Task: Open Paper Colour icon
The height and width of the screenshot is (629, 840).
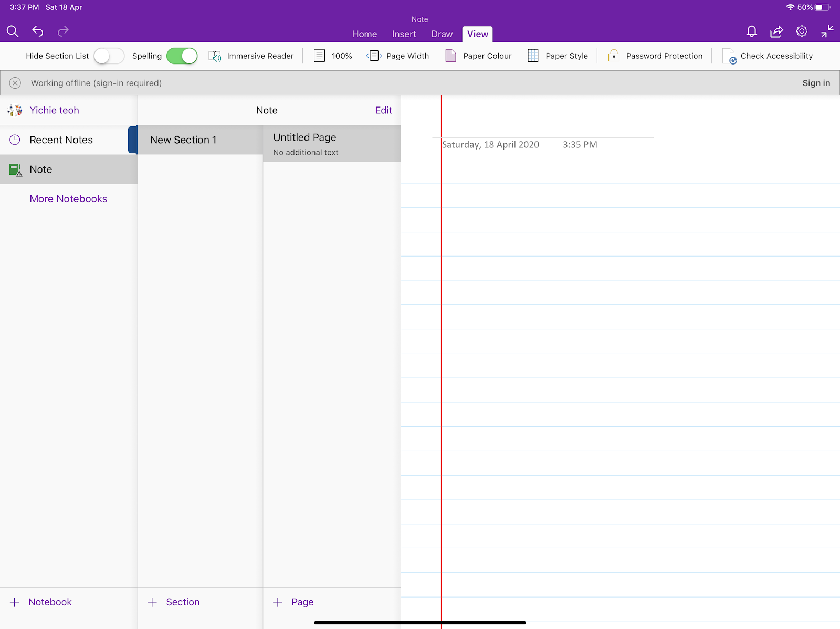Action: point(450,56)
